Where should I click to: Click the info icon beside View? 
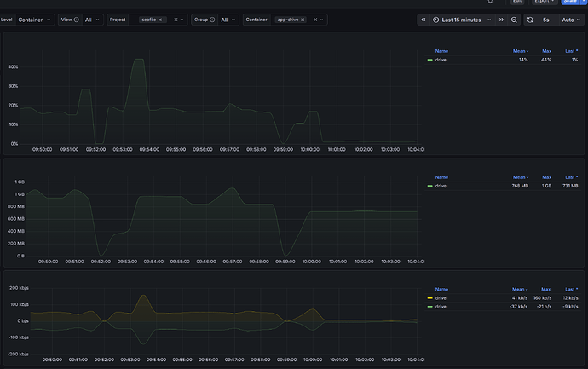[x=77, y=20]
